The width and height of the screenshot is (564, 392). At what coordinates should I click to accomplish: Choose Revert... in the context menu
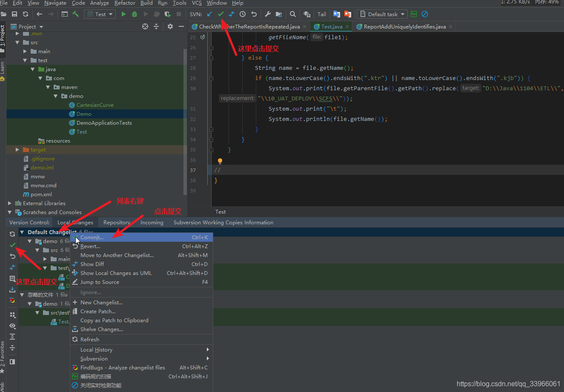(x=141, y=246)
